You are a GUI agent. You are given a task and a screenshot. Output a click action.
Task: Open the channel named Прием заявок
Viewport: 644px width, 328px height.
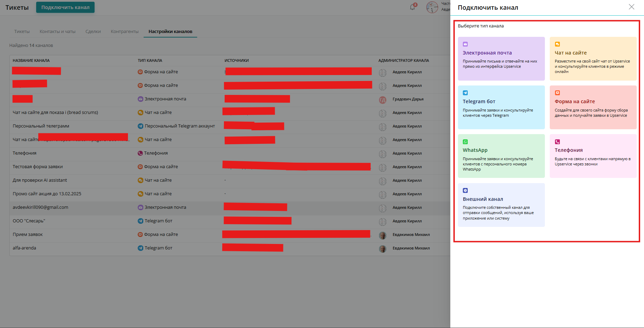(28, 235)
